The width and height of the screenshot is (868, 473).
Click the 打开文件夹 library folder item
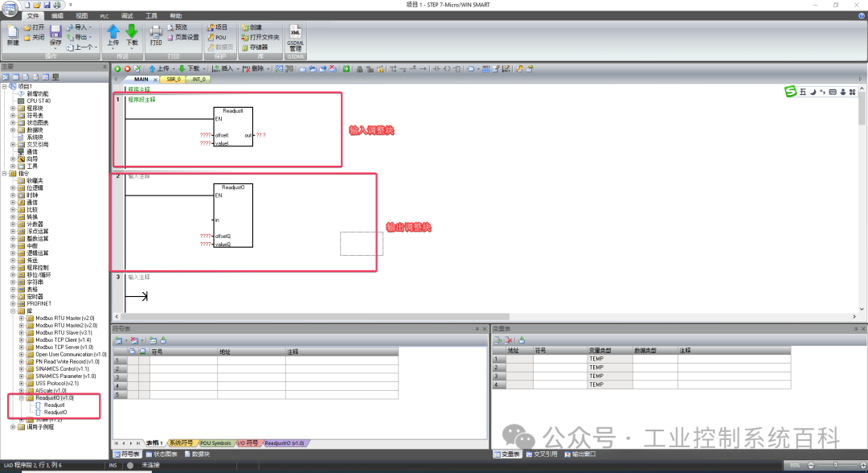coord(260,38)
